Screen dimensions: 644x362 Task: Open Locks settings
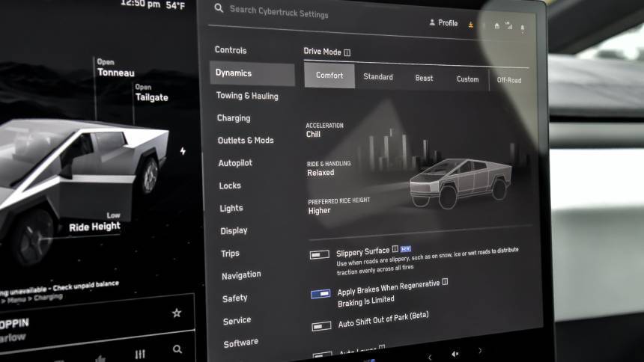pos(230,185)
